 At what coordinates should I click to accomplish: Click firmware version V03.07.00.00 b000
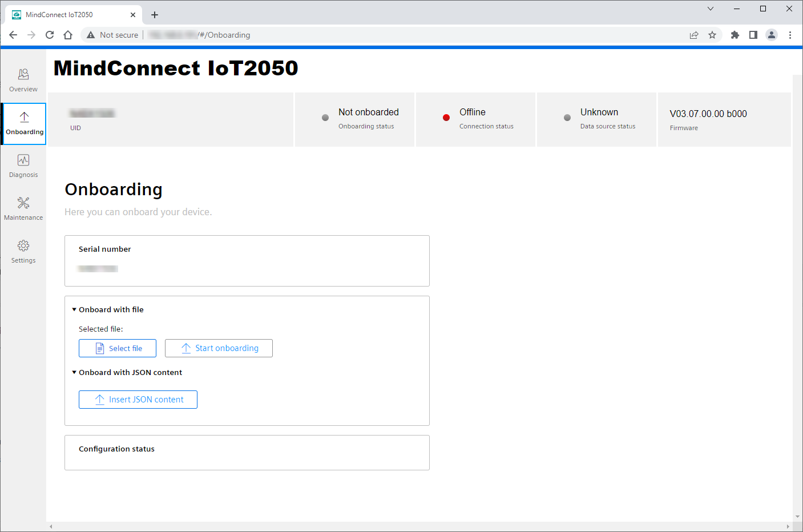[x=708, y=114]
